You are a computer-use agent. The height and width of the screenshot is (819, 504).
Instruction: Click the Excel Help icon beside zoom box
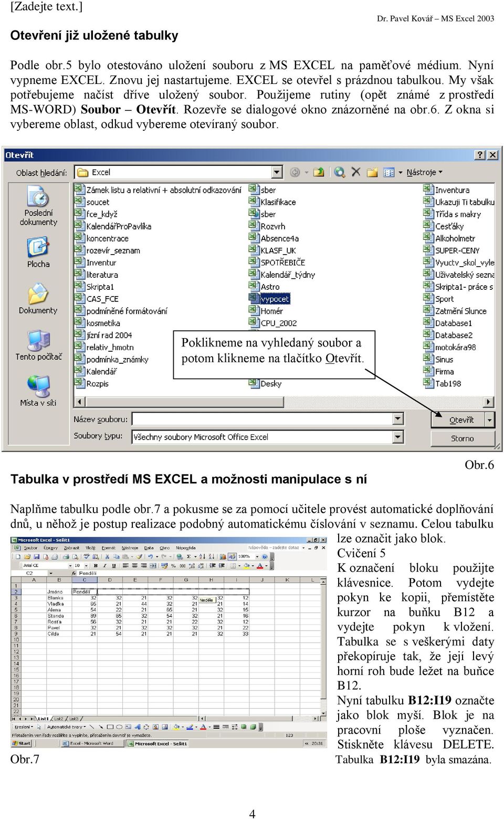265,556
